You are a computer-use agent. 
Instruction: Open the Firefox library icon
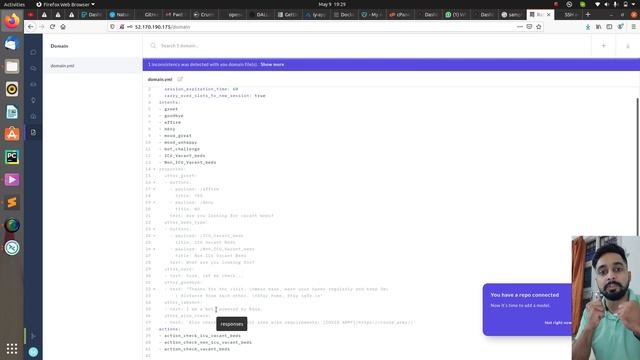click(598, 27)
